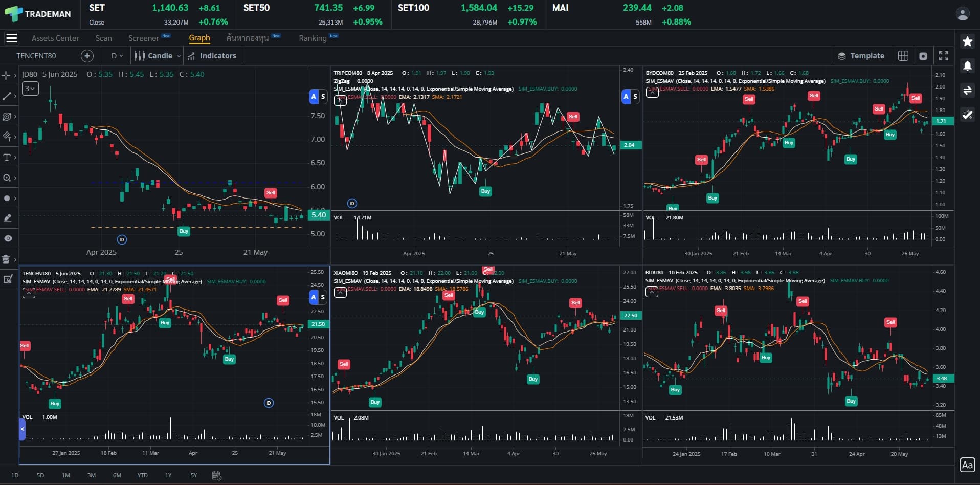Click the D marker in JD80 chart

pyautogui.click(x=122, y=239)
